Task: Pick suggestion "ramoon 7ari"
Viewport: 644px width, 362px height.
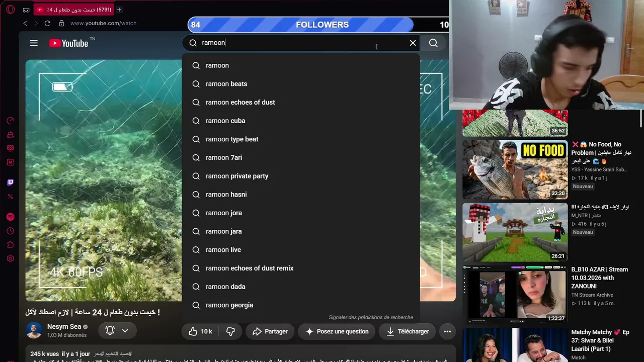Action: (x=301, y=157)
